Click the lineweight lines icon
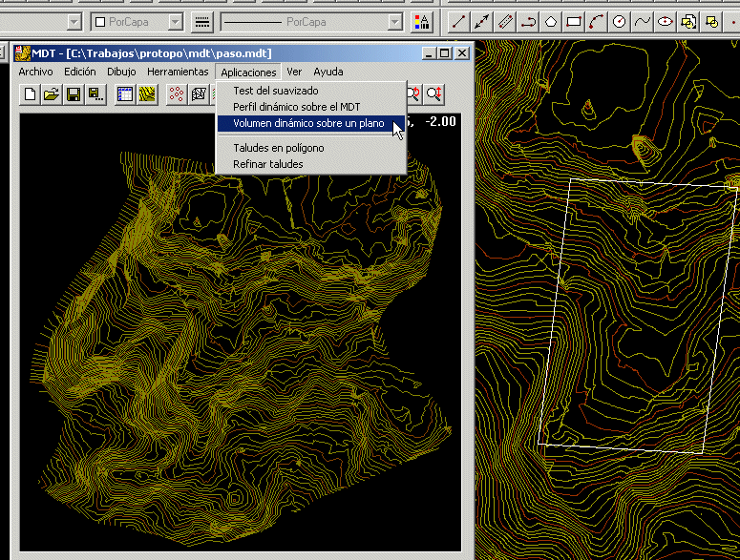The width and height of the screenshot is (740, 560). click(x=202, y=22)
